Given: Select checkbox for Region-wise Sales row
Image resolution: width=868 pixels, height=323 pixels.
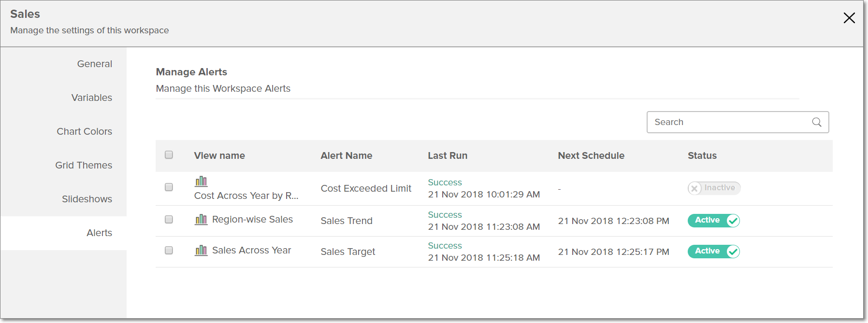Looking at the screenshot, I should click(x=169, y=220).
